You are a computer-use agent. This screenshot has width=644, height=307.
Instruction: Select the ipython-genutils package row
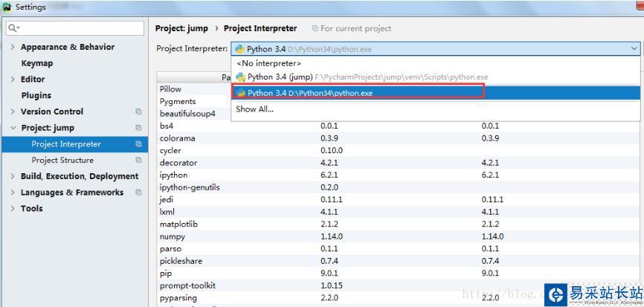399,187
